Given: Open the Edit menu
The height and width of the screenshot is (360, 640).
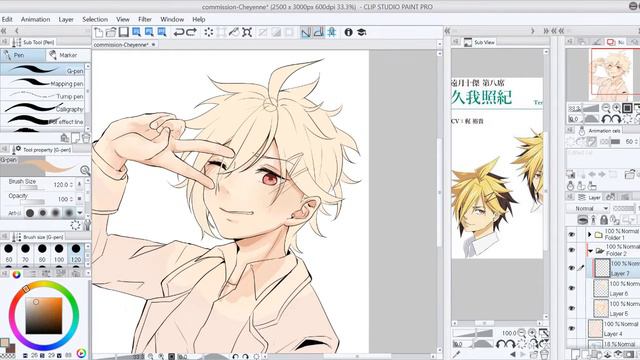Looking at the screenshot, I should pos(7,19).
